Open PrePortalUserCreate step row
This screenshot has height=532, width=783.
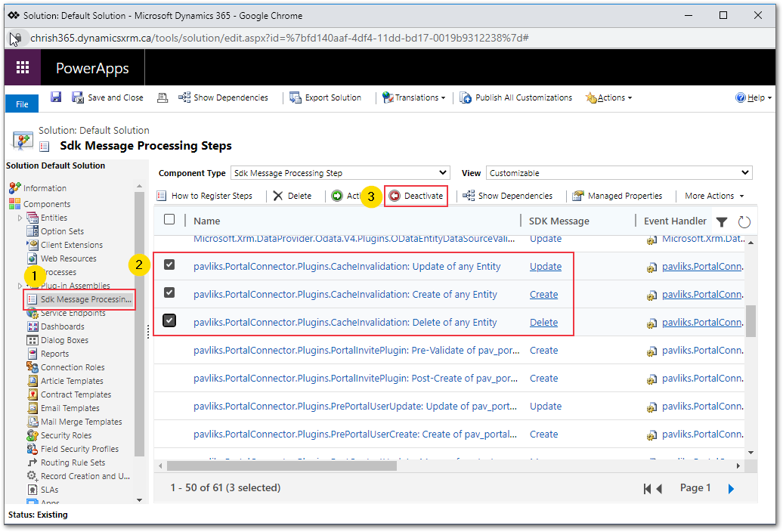click(x=355, y=435)
